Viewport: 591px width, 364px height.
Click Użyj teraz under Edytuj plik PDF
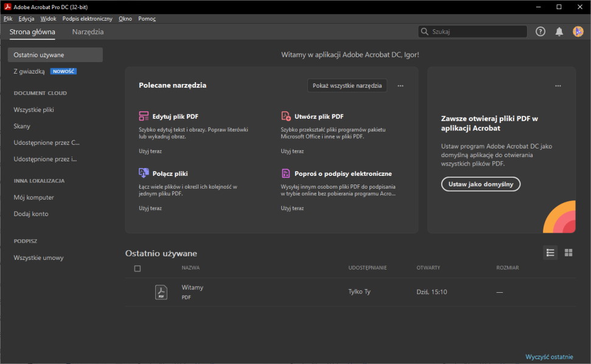click(x=150, y=151)
